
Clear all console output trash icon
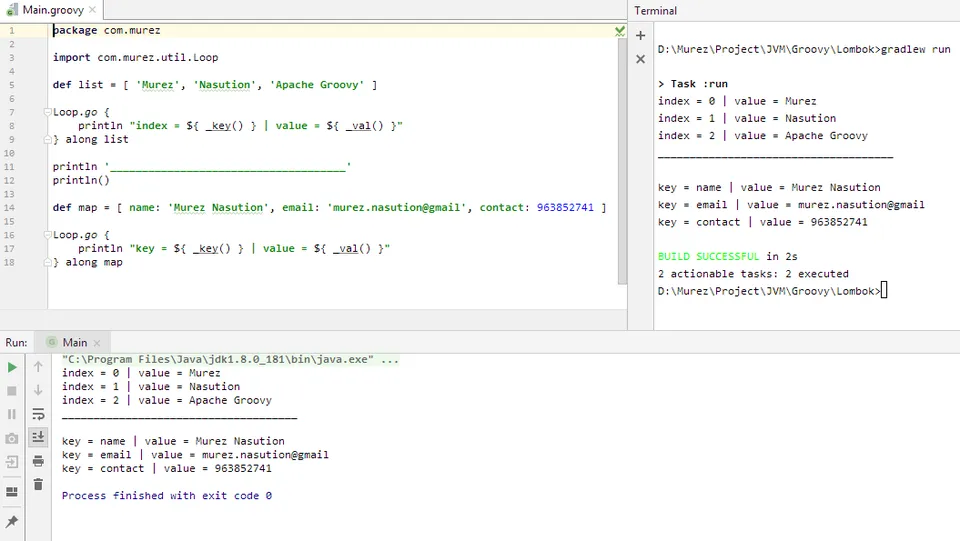[x=38, y=484]
